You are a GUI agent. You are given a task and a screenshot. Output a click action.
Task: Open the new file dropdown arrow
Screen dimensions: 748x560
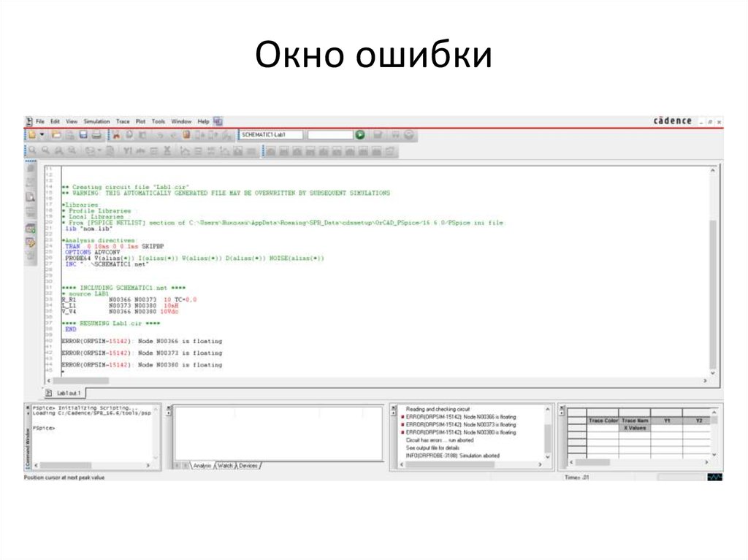pyautogui.click(x=42, y=134)
